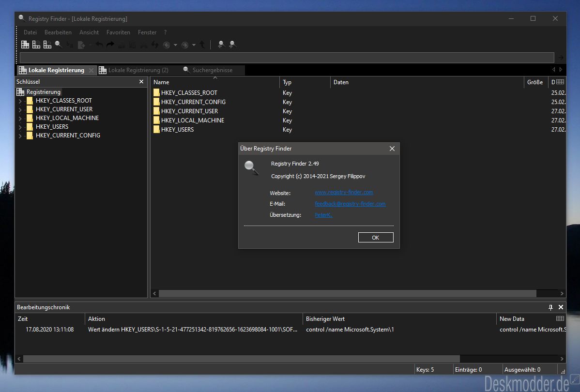This screenshot has width=580, height=392.
Task: Go up one level with the up arrow icon
Action: coord(202,45)
